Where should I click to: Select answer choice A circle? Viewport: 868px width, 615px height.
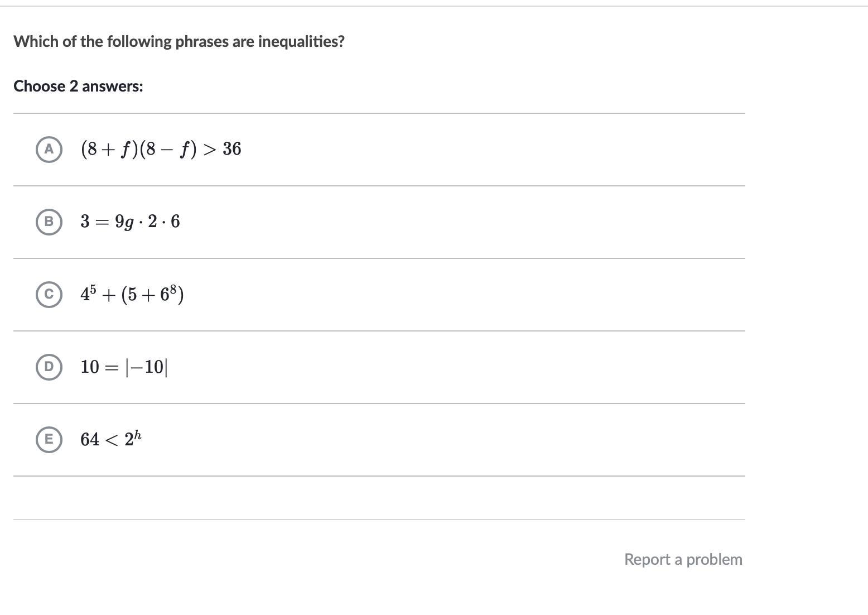coord(49,149)
